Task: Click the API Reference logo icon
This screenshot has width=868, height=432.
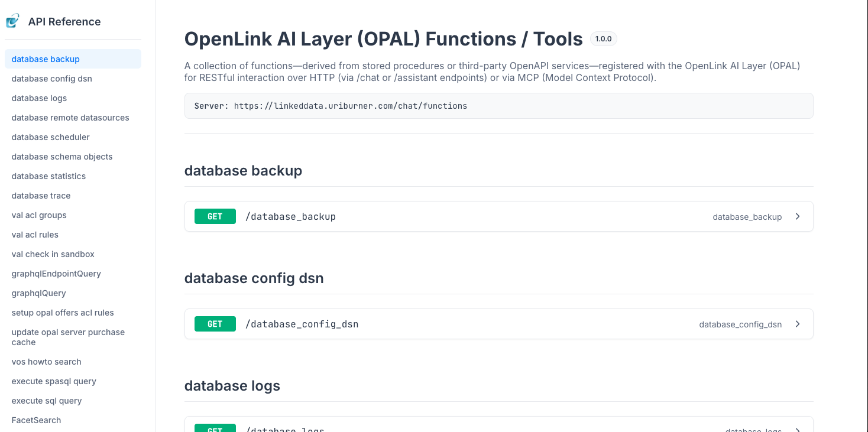Action: (12, 21)
